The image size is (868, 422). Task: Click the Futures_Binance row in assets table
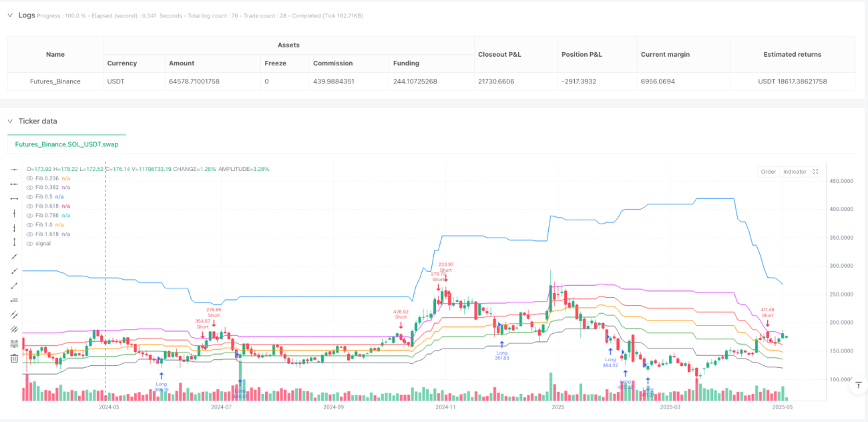[431, 81]
